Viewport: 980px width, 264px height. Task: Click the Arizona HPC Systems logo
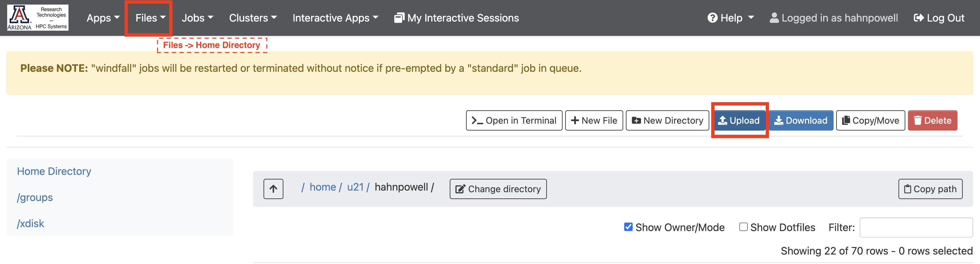tap(38, 18)
